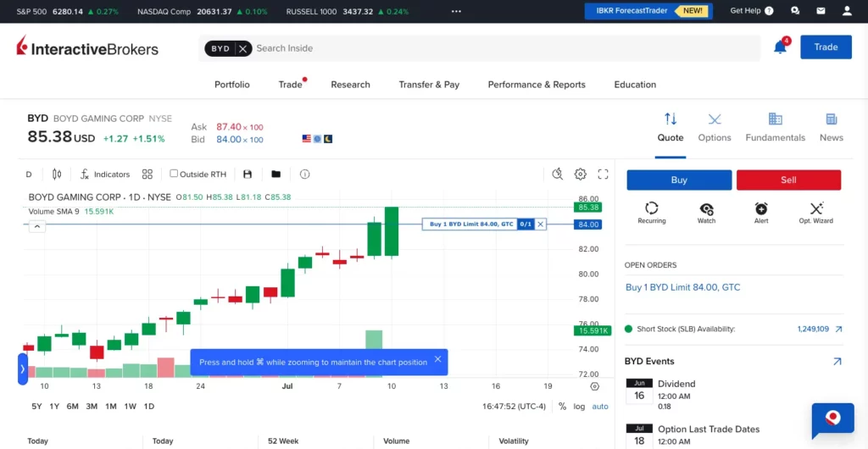Image resolution: width=868 pixels, height=449 pixels.
Task: Open the notifications bell icon
Action: pyautogui.click(x=780, y=47)
